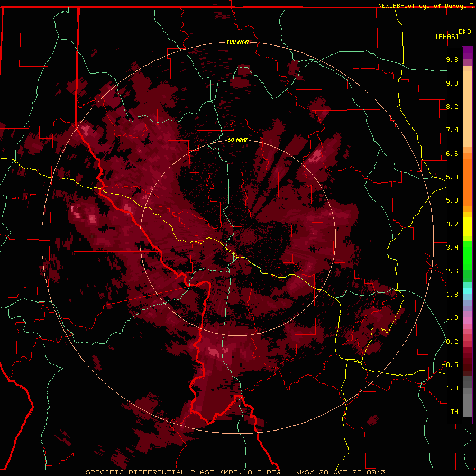Click the 1.8 scale value
The width and height of the screenshot is (476, 476).
452,295
